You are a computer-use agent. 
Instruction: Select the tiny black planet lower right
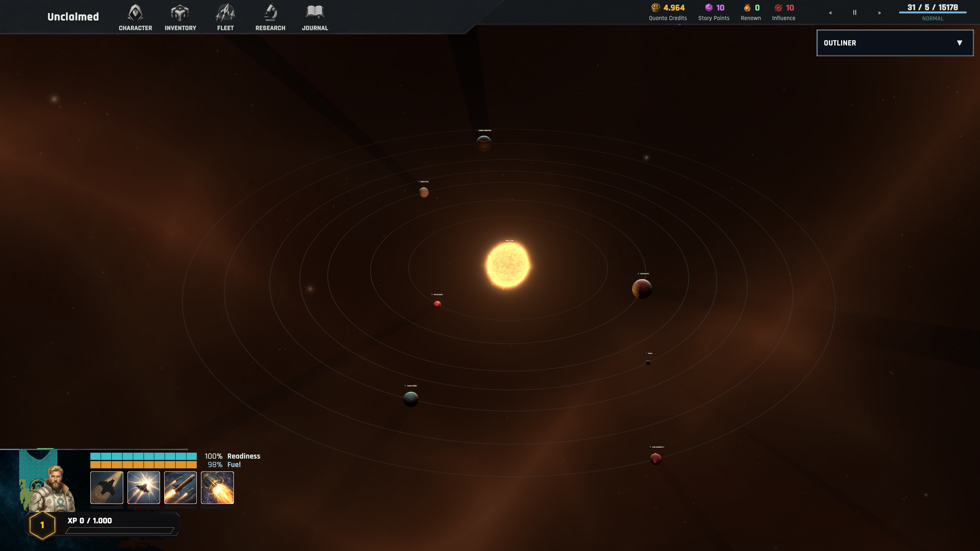(648, 363)
